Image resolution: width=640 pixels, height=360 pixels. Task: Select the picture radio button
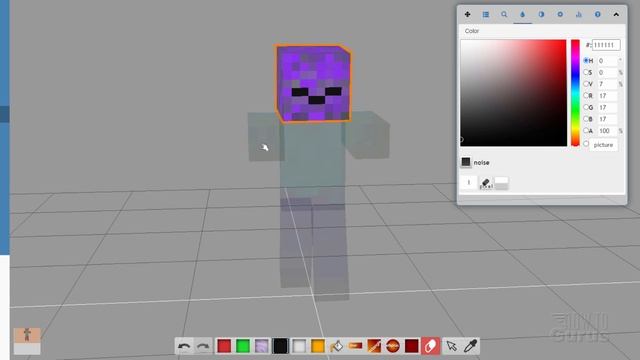click(x=586, y=144)
